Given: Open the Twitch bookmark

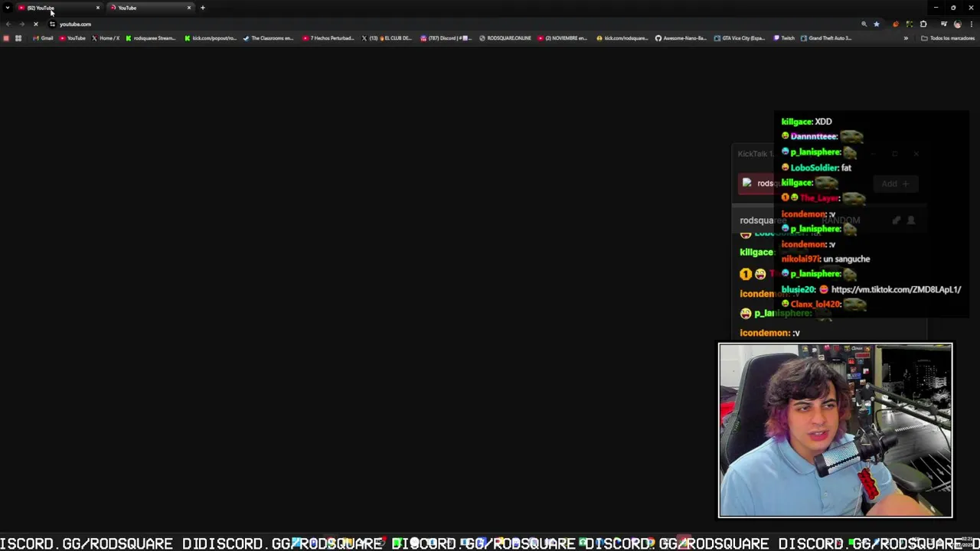Looking at the screenshot, I should point(784,38).
